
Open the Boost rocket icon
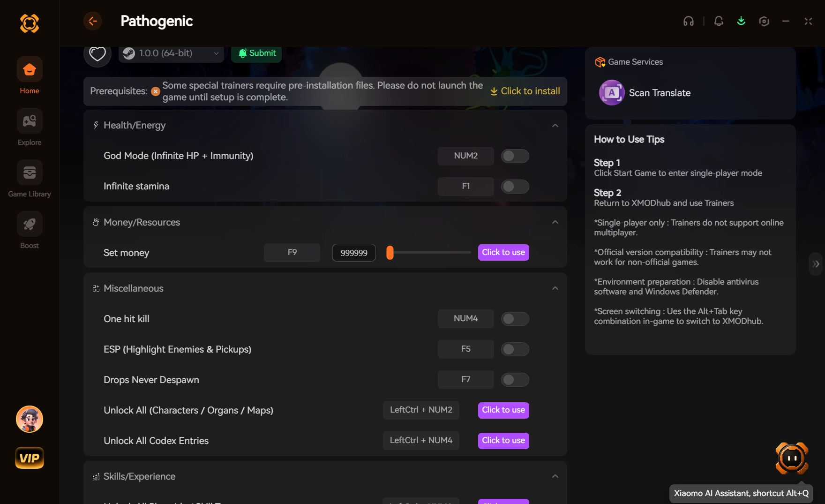tap(30, 224)
